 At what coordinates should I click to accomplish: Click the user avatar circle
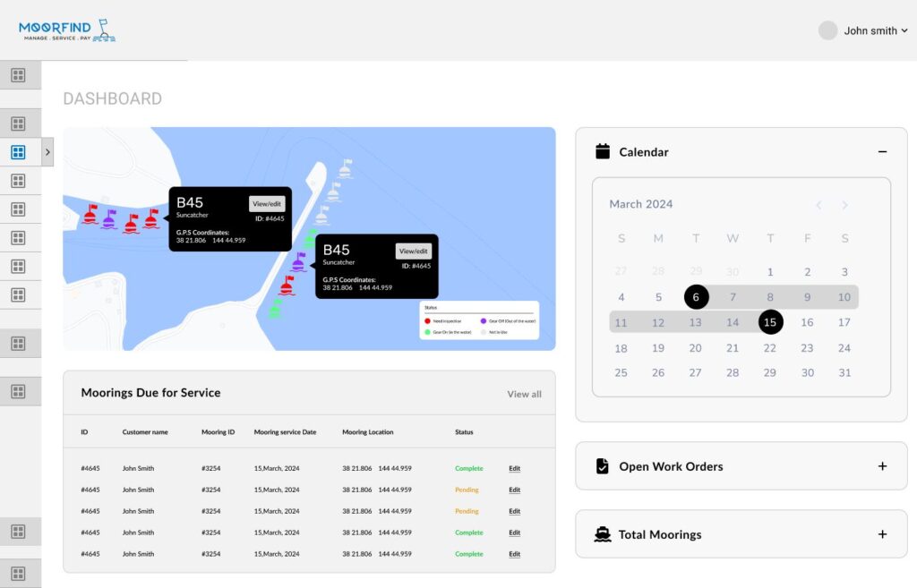tap(827, 30)
